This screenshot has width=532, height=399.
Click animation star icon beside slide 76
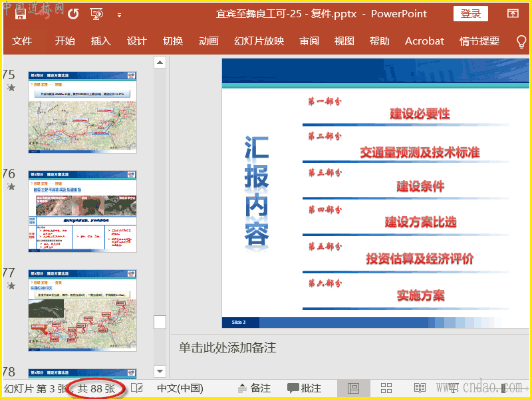click(x=11, y=187)
